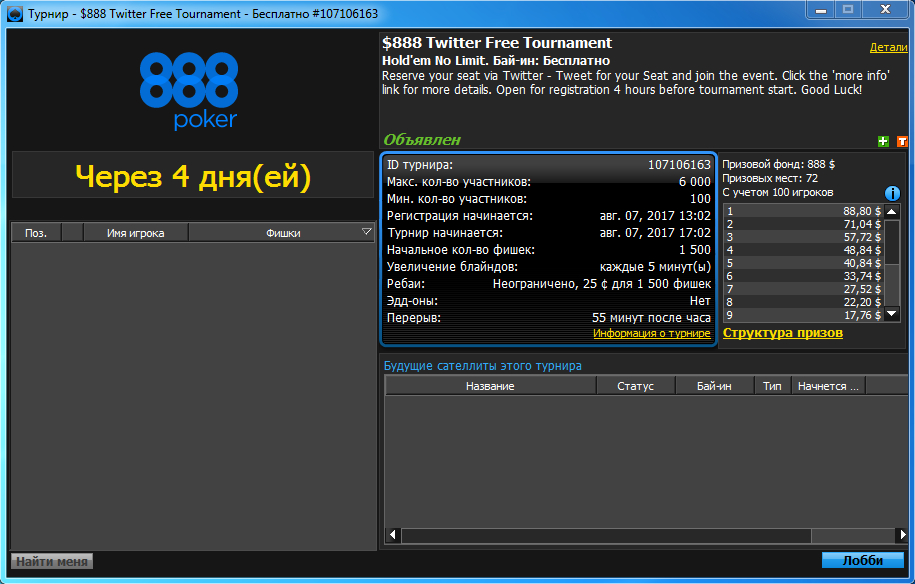Click the Тип column header
This screenshot has height=584, width=915.
(x=772, y=386)
